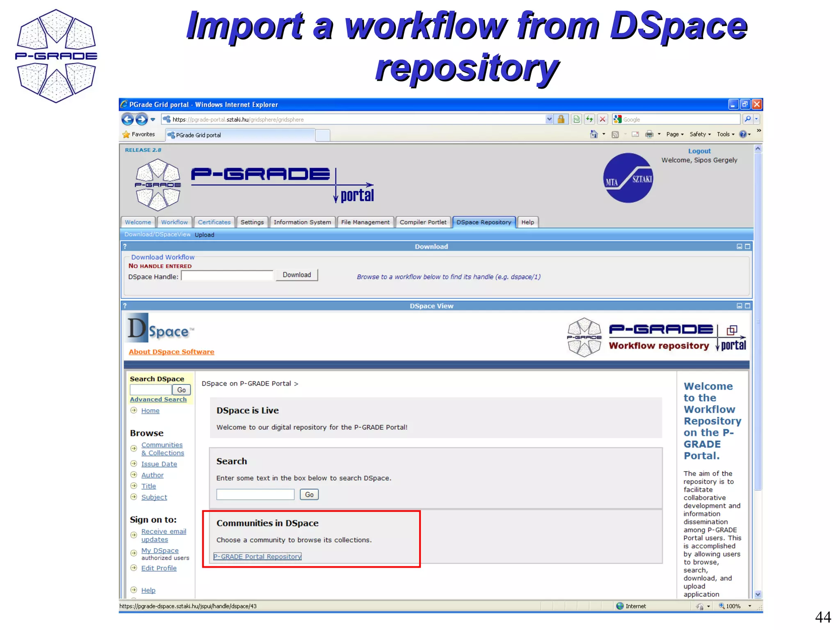Expand the command bar overflow chevron
The width and height of the screenshot is (840, 630).
click(759, 131)
